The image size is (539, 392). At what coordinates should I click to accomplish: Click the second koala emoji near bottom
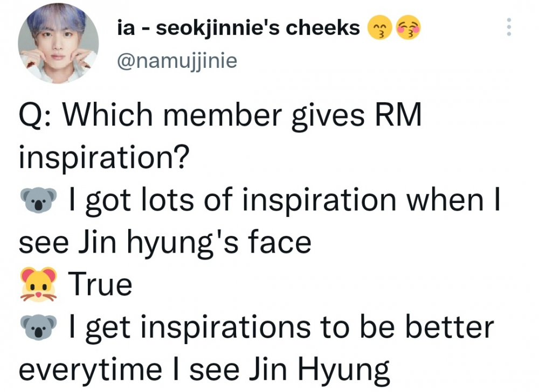click(38, 327)
